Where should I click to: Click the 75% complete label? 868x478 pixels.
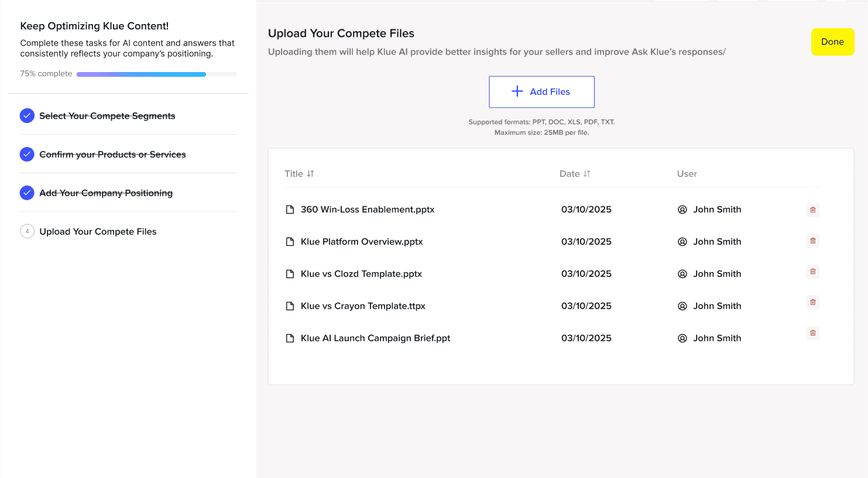tap(46, 74)
